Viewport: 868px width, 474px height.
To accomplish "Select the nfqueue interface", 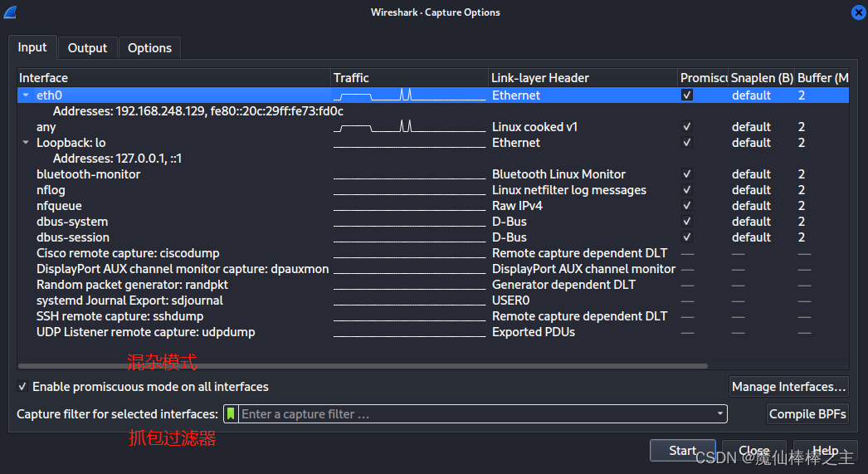I will coord(59,205).
